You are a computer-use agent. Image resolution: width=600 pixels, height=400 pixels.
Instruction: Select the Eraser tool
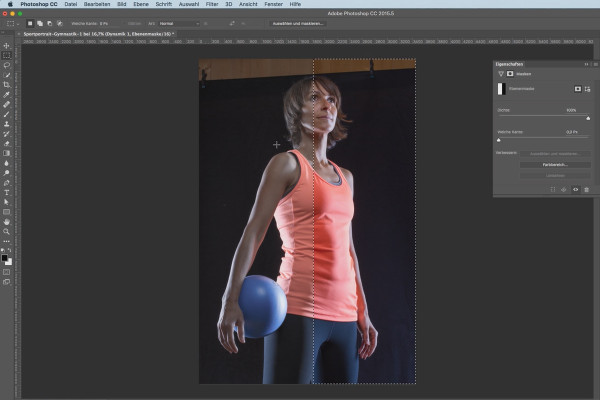pyautogui.click(x=7, y=144)
